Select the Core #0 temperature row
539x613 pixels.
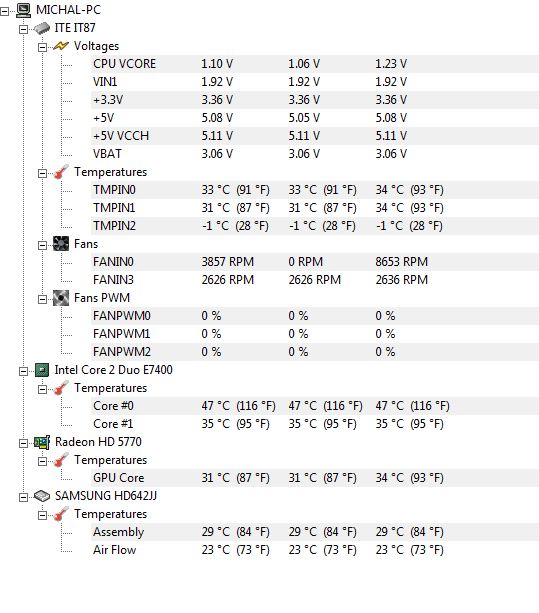pyautogui.click(x=315, y=406)
